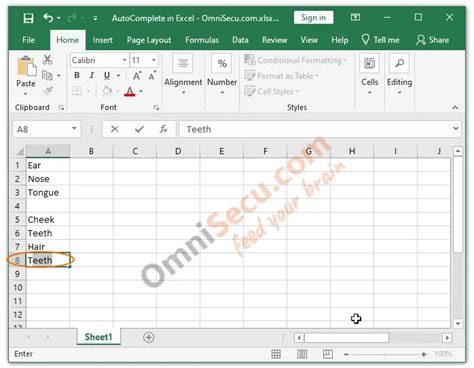Click the Cut scissors icon
474x368 pixels.
pos(48,60)
